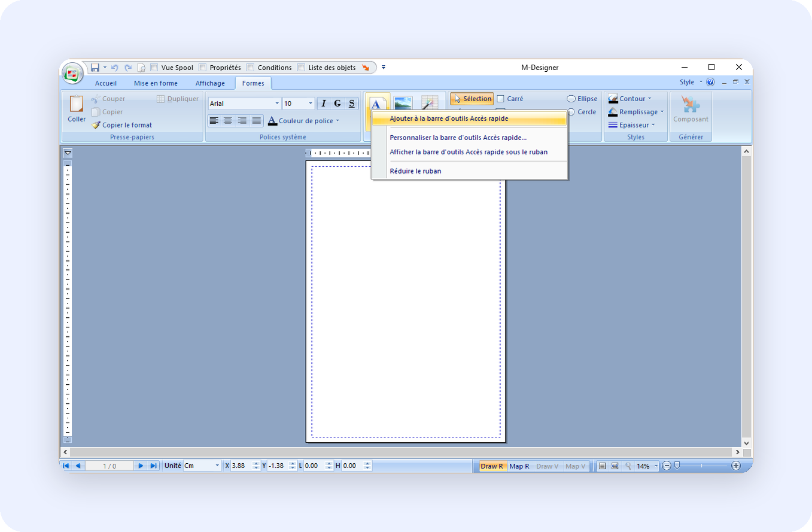Justify the text alignment
Screen dimensions: 812x532
[256, 120]
